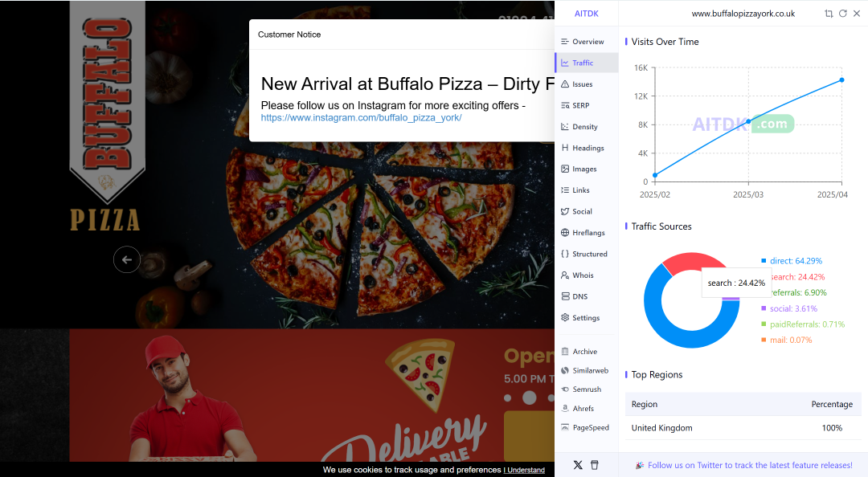Click the Ahrefs icon
The height and width of the screenshot is (477, 868).
565,409
